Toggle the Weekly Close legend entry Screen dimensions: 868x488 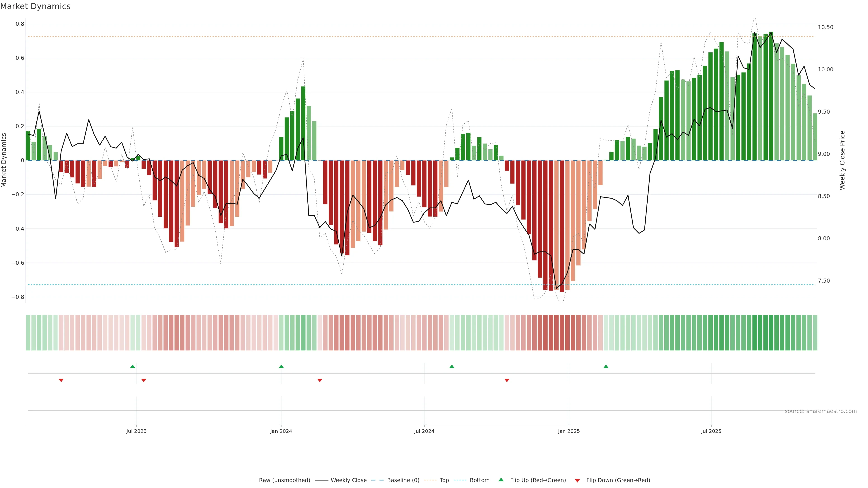click(348, 480)
